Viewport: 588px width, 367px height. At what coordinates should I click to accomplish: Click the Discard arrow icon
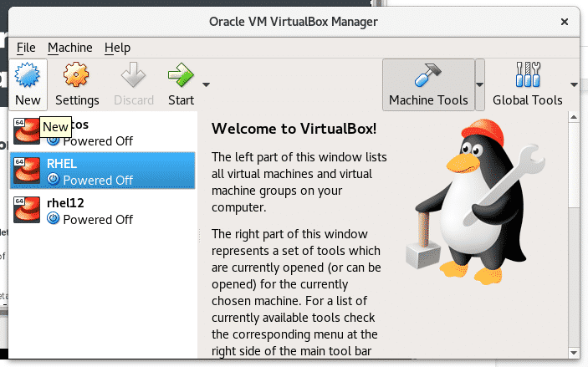point(133,74)
